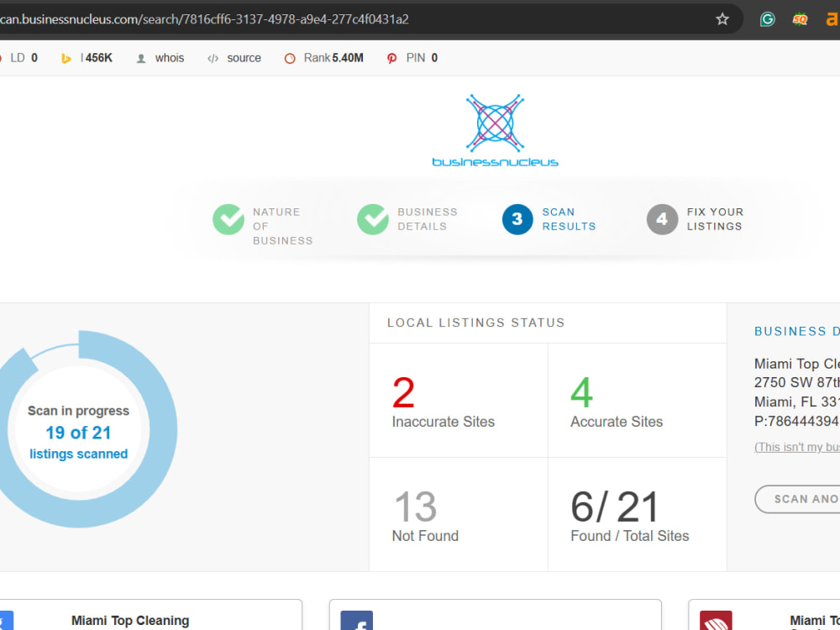View page source from SEO bar
Image resolution: width=840 pixels, height=630 pixels.
[x=234, y=58]
